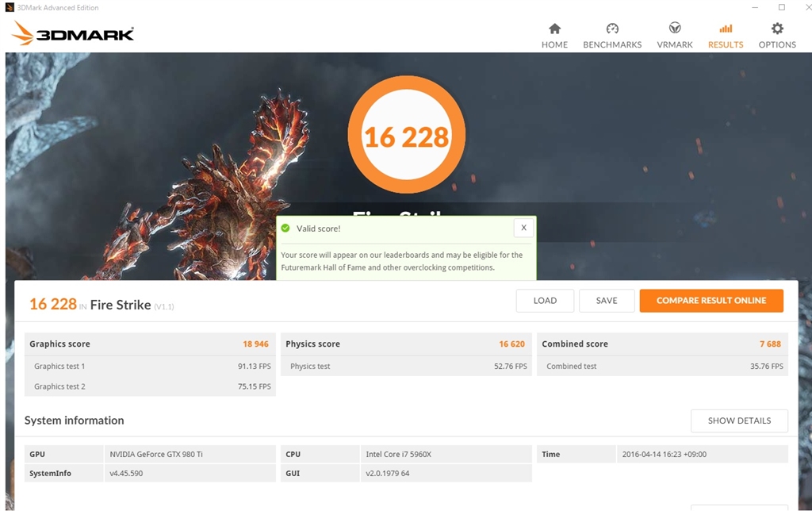Screen dimensions: 812x511
Task: Open Options gear icon
Action: click(x=777, y=29)
